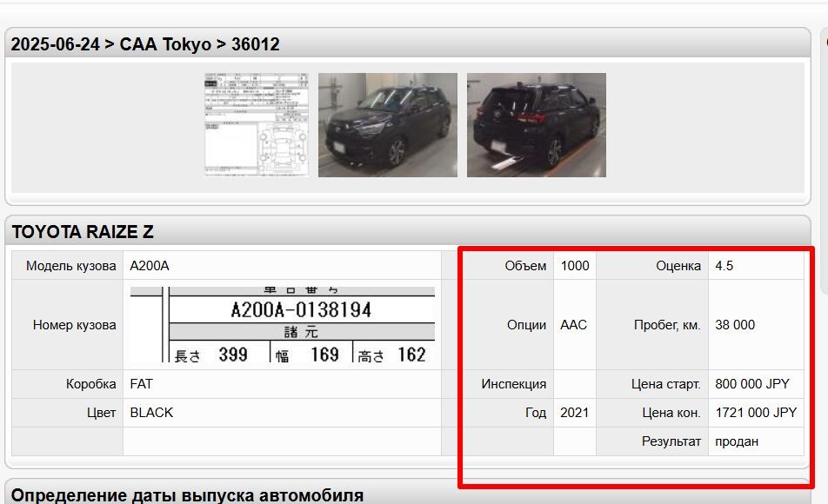Click the 2025-06-24 > CAA Tokyo > 36012 header
Screen dimensions: 828x504
[x=145, y=44]
